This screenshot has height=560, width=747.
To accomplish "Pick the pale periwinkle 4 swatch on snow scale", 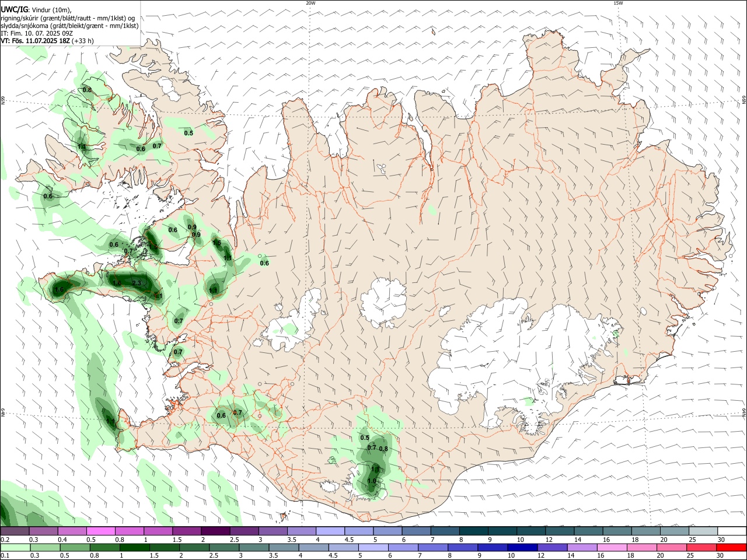I will click(330, 531).
